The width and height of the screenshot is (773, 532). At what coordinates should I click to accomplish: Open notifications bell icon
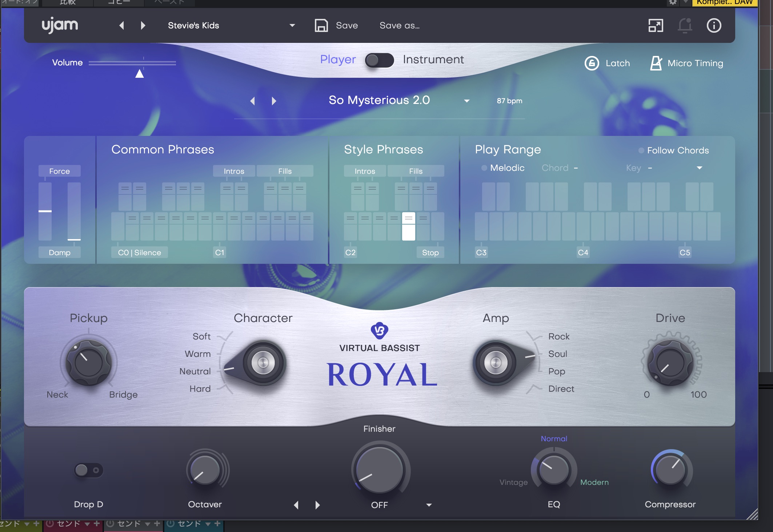click(685, 26)
